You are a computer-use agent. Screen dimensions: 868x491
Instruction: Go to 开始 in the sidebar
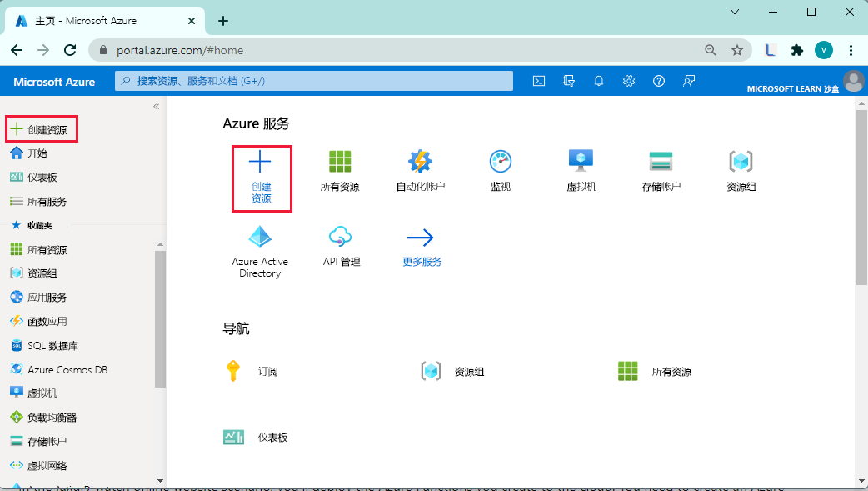click(x=29, y=153)
